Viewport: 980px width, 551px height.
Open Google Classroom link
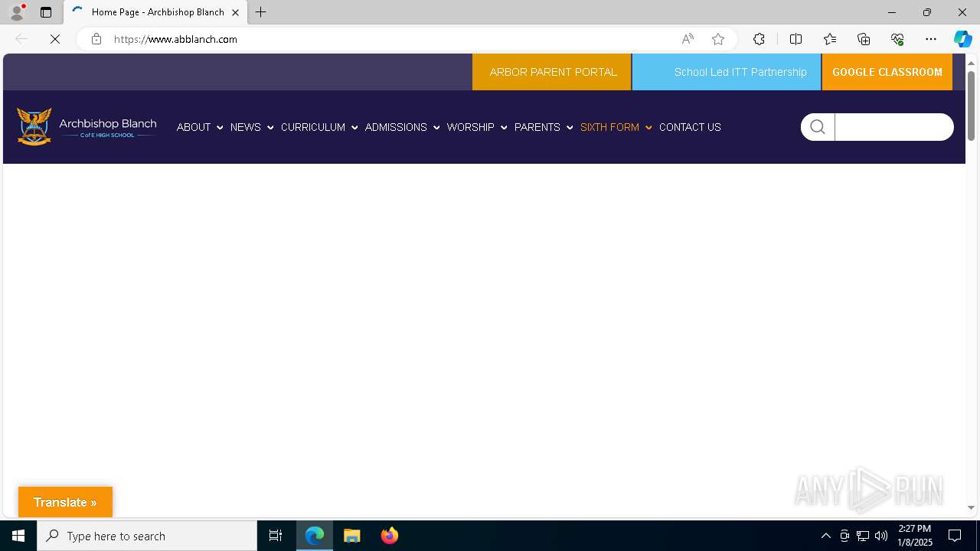(x=887, y=72)
